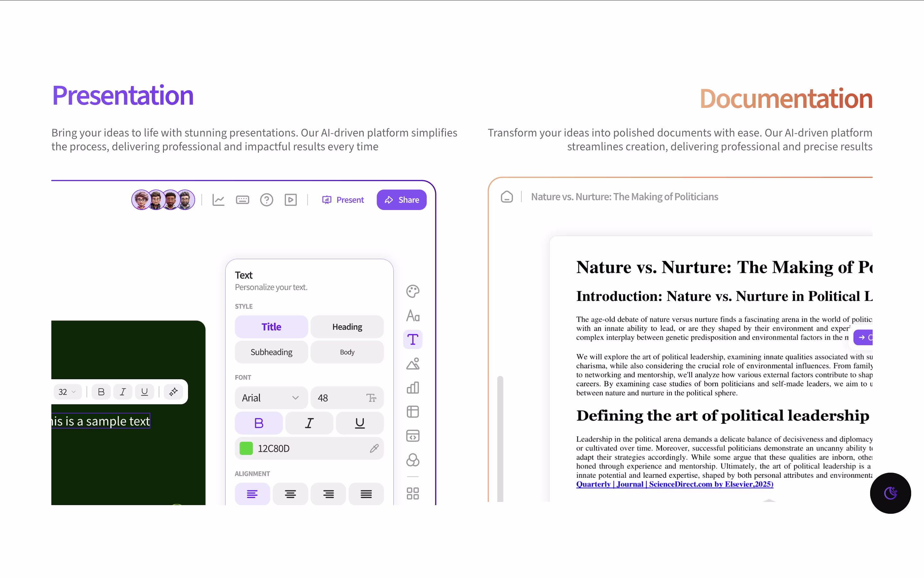This screenshot has height=578, width=924.
Task: Set left text alignment
Action: coord(252,494)
